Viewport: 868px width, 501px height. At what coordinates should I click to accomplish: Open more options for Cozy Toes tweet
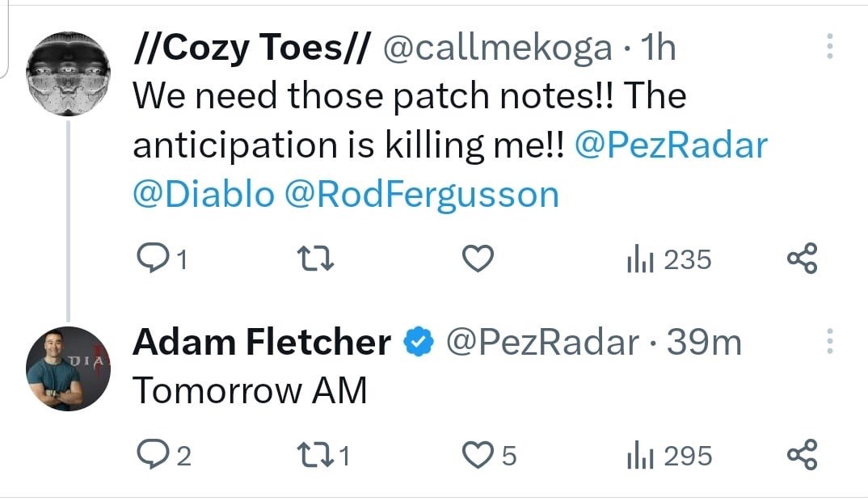(x=829, y=48)
